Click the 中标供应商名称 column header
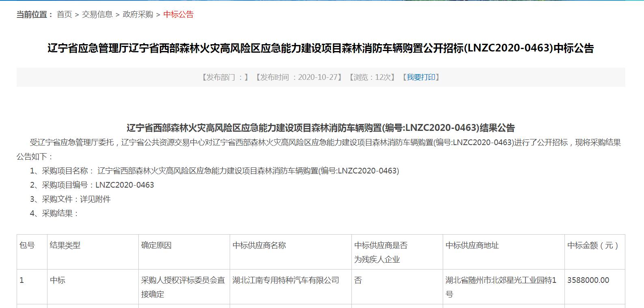 pyautogui.click(x=259, y=245)
